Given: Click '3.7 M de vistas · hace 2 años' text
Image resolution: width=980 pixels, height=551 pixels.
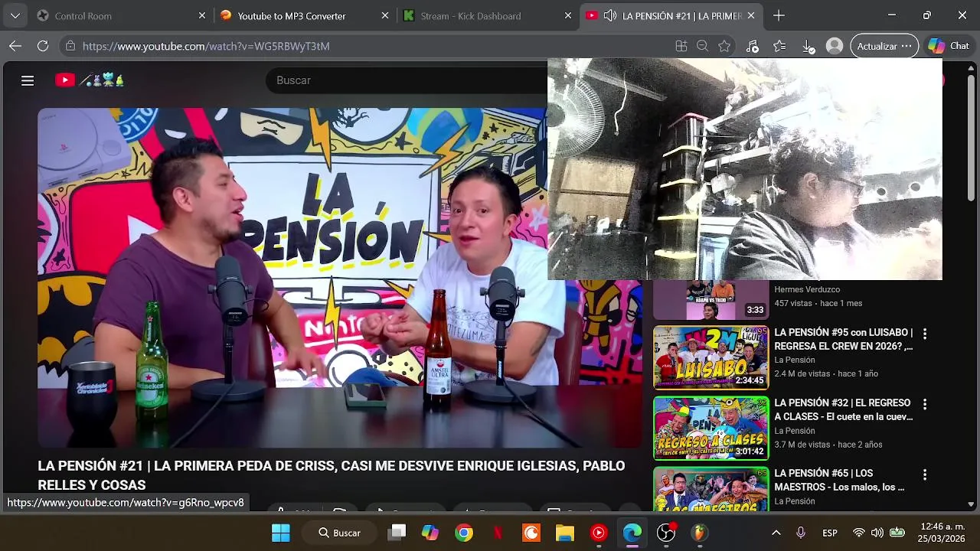Looking at the screenshot, I should click(x=828, y=444).
